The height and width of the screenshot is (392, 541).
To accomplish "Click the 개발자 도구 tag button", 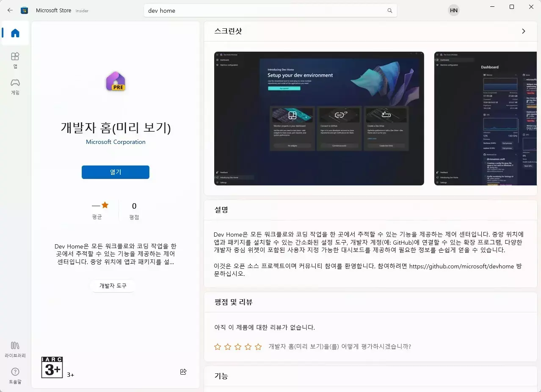I will point(113,286).
